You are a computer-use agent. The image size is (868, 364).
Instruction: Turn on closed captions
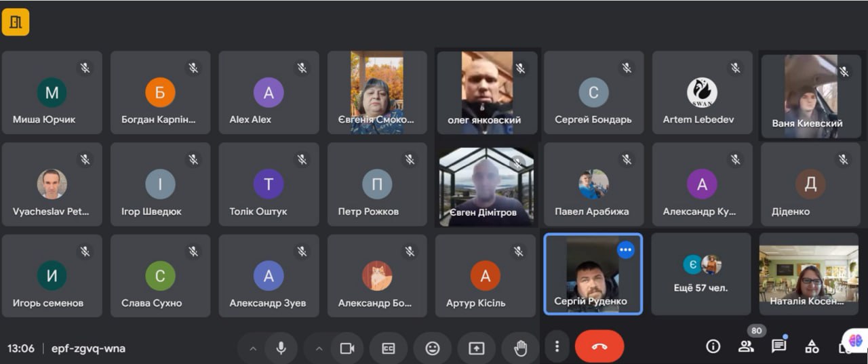click(x=388, y=348)
